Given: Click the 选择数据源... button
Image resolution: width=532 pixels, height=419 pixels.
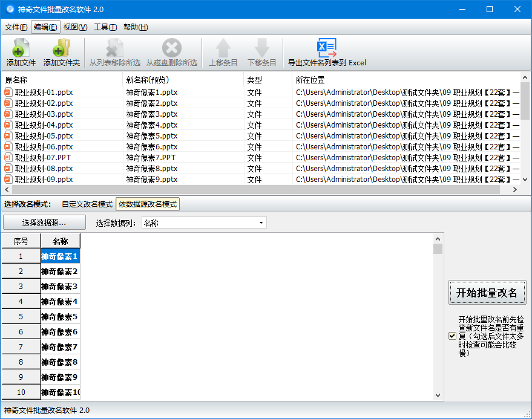Looking at the screenshot, I should pos(44,222).
